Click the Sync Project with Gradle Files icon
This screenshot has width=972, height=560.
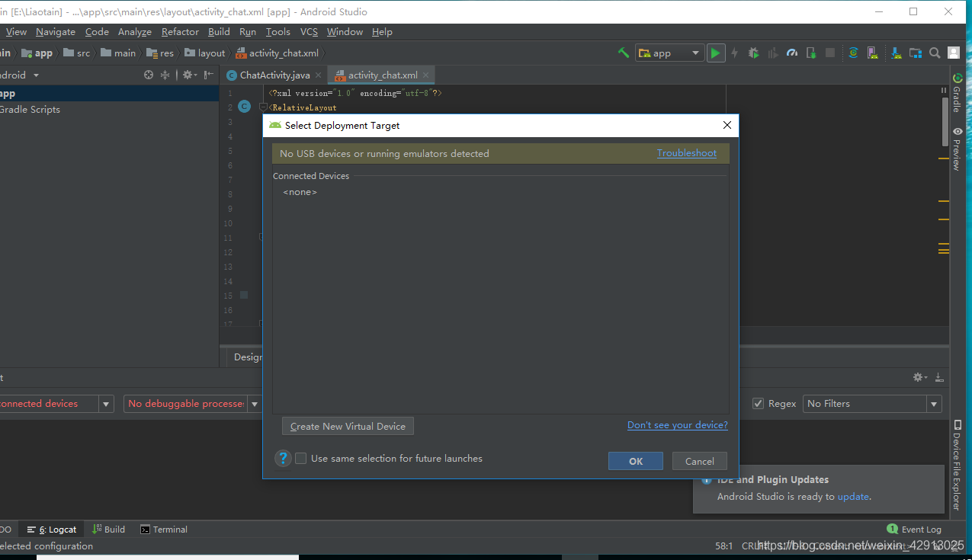tap(854, 53)
